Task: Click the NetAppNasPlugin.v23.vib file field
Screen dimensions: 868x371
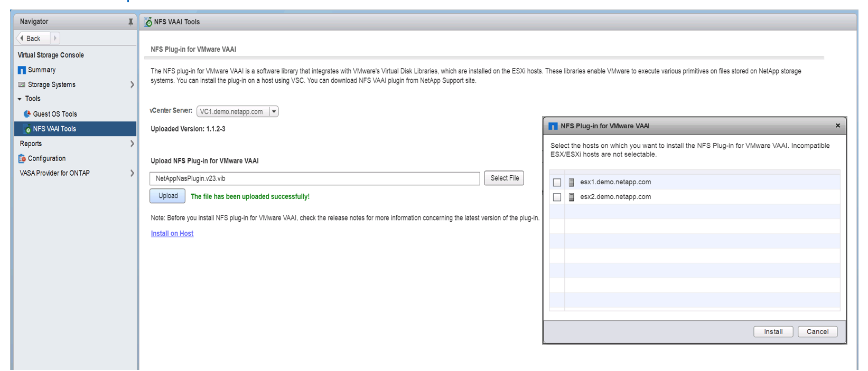Action: click(x=315, y=178)
